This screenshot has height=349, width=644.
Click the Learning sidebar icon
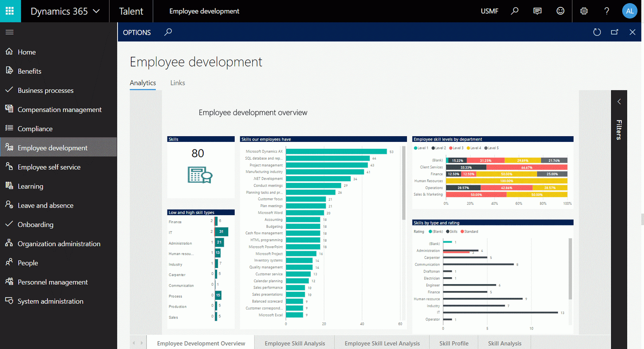point(9,185)
